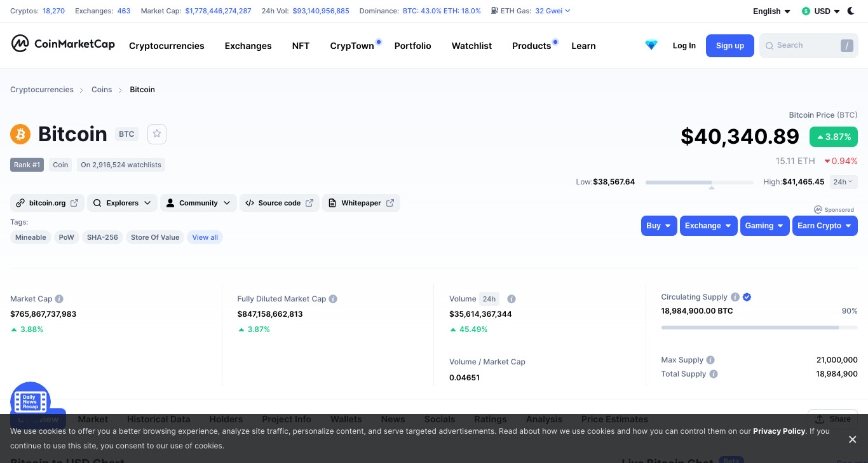This screenshot has height=463, width=868.
Task: Click the Log In button
Action: (684, 46)
